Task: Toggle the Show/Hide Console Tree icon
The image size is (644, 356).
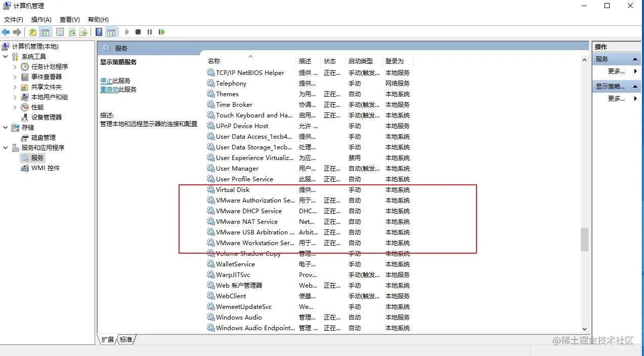Action: click(45, 32)
